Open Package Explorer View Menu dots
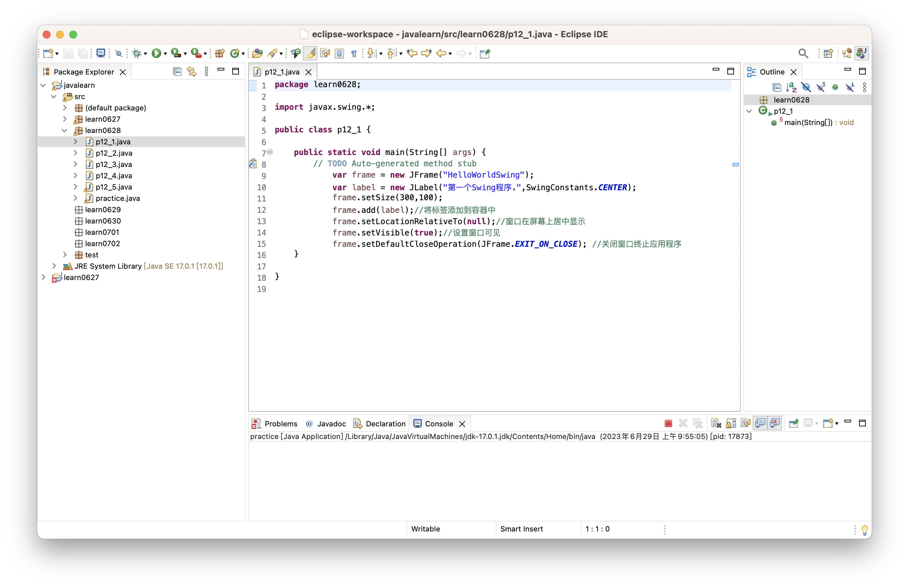 206,72
